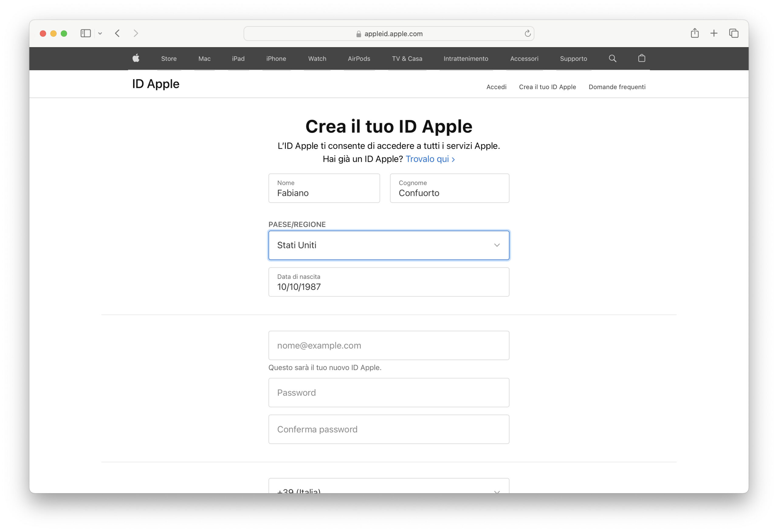Click the Password field
Screen dimensions: 778x532
389,393
